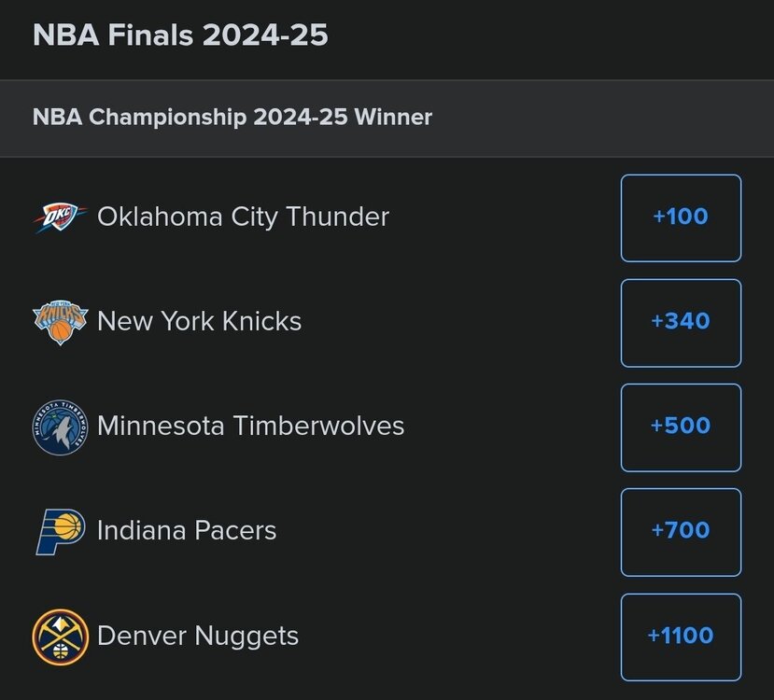Screen dimensions: 774x700
Task: Click the New York Knicks logo
Action: coord(61,322)
